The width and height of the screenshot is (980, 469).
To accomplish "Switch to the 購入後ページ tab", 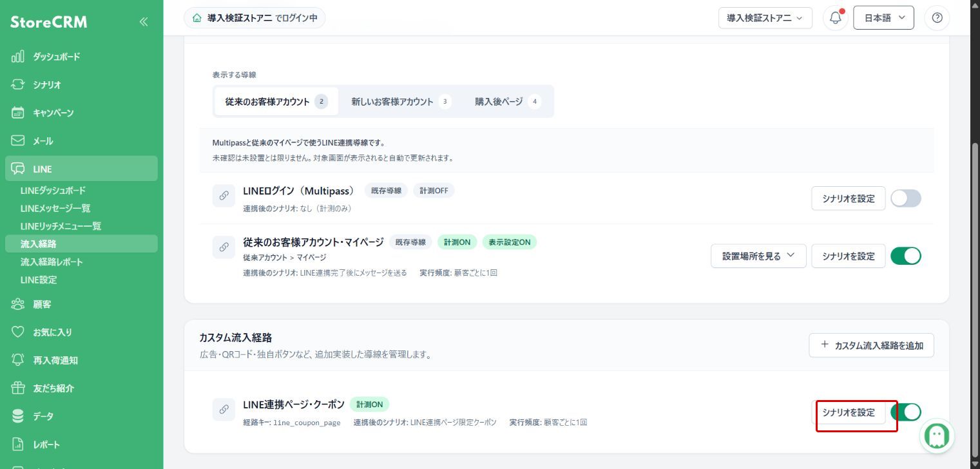I will (x=508, y=102).
